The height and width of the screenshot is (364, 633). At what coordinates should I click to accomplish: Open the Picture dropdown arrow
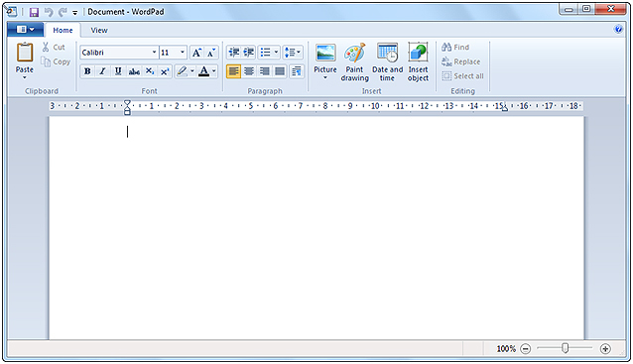(325, 77)
